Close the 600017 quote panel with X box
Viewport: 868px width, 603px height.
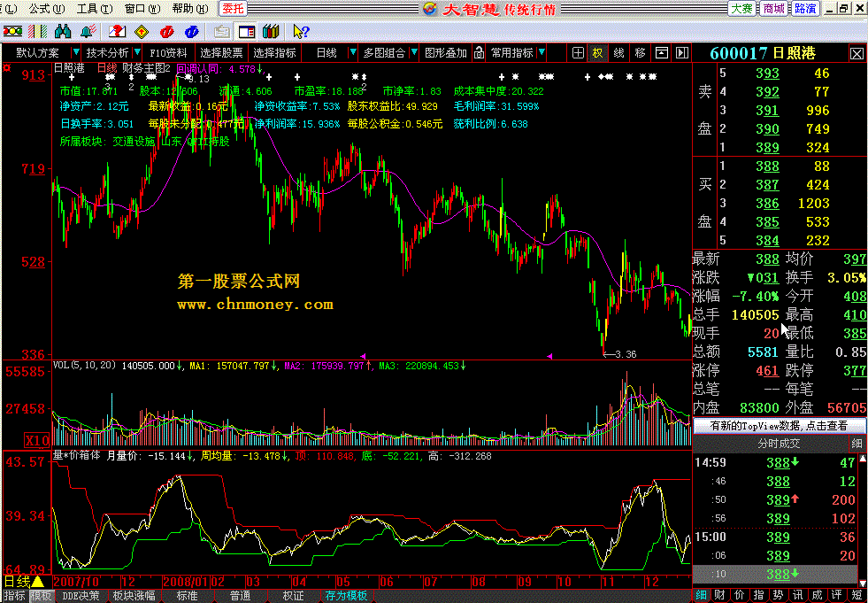[856, 54]
